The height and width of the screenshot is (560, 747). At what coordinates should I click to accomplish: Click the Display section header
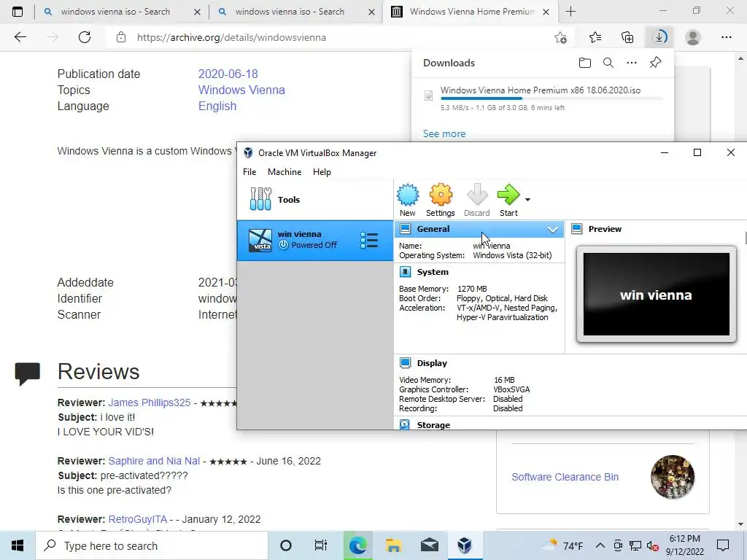coord(432,363)
